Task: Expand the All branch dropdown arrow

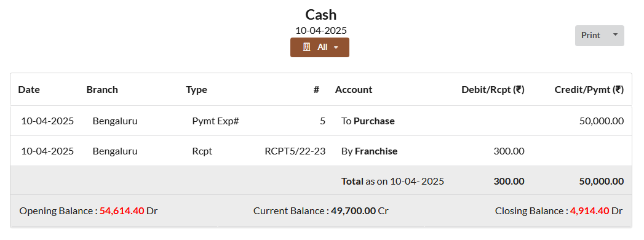Action: click(x=336, y=47)
